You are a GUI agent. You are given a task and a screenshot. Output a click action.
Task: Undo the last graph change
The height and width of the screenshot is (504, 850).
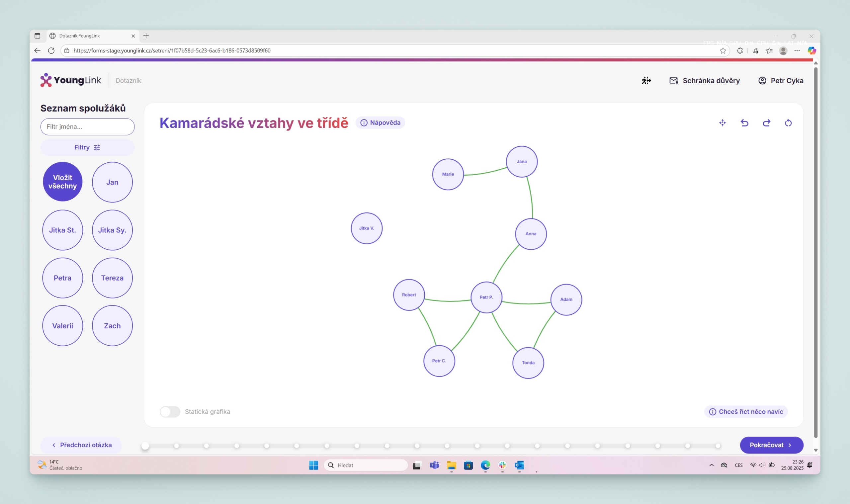click(744, 123)
